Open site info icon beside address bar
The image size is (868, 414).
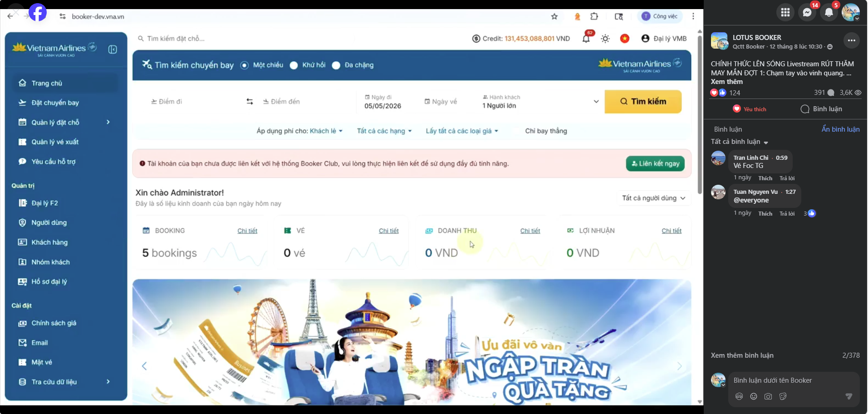pos(63,16)
